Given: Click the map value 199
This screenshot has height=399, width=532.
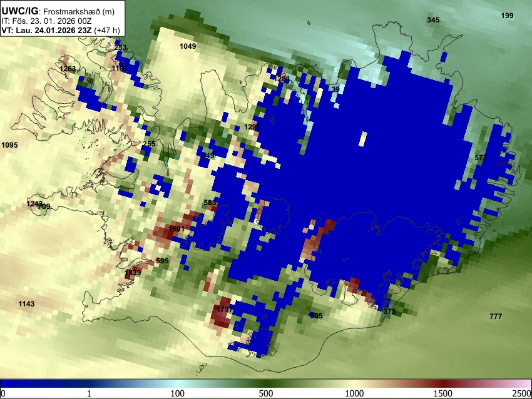Looking at the screenshot, I should pos(507,15).
